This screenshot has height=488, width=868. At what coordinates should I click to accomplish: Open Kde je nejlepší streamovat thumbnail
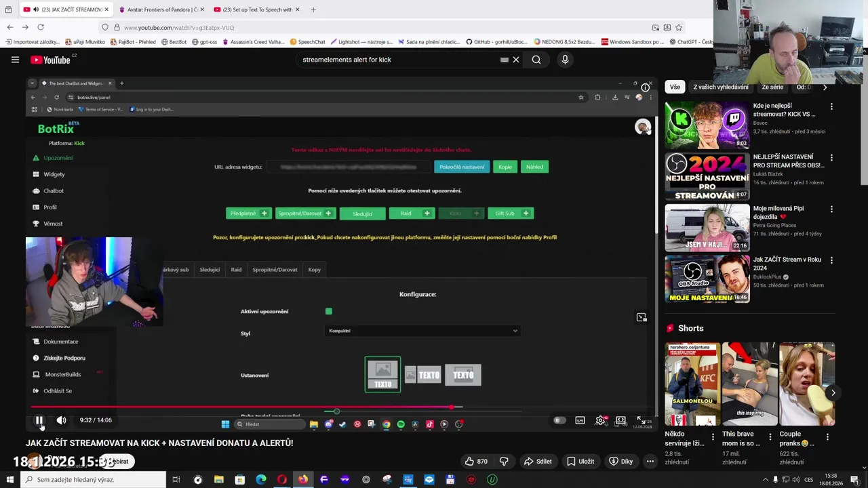coord(707,125)
